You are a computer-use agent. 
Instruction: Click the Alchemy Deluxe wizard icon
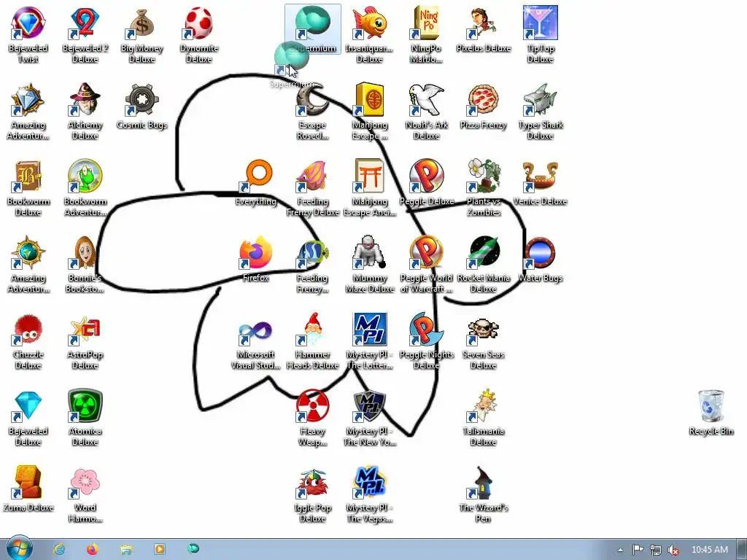pyautogui.click(x=85, y=111)
